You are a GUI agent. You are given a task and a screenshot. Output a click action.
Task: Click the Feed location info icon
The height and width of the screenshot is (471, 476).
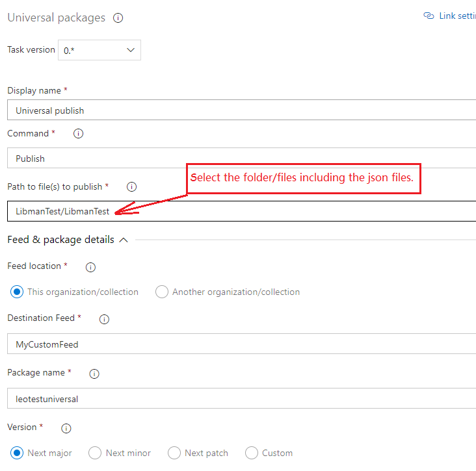point(90,266)
